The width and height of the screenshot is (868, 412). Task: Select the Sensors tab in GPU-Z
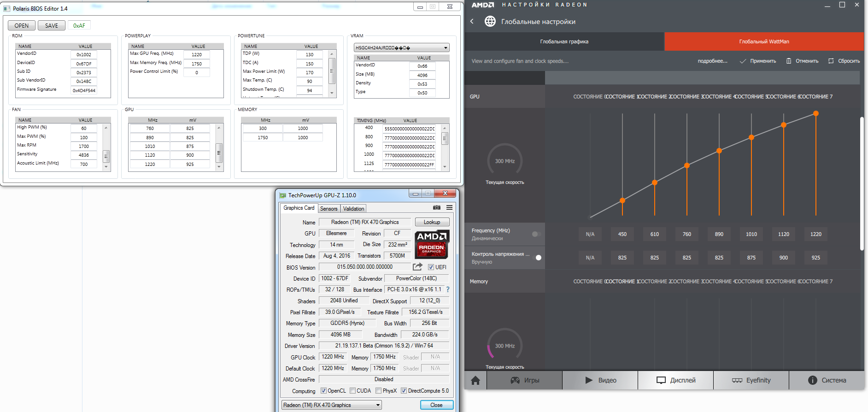(x=329, y=209)
